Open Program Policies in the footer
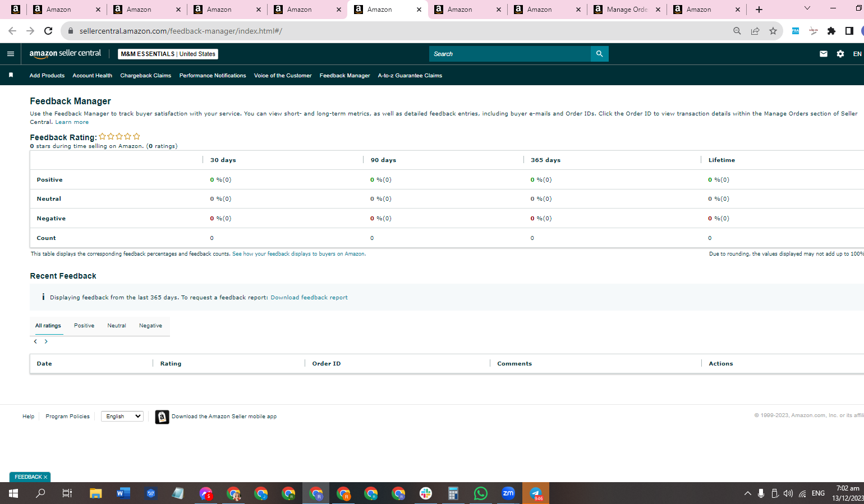The image size is (864, 504). pos(68,417)
